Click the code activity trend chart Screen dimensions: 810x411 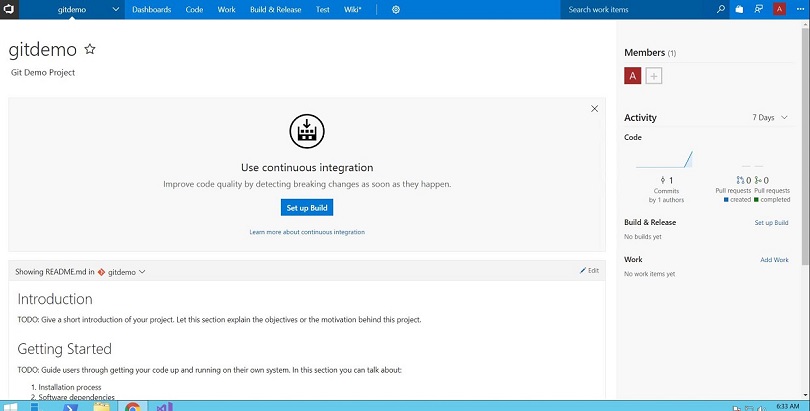coord(664,160)
